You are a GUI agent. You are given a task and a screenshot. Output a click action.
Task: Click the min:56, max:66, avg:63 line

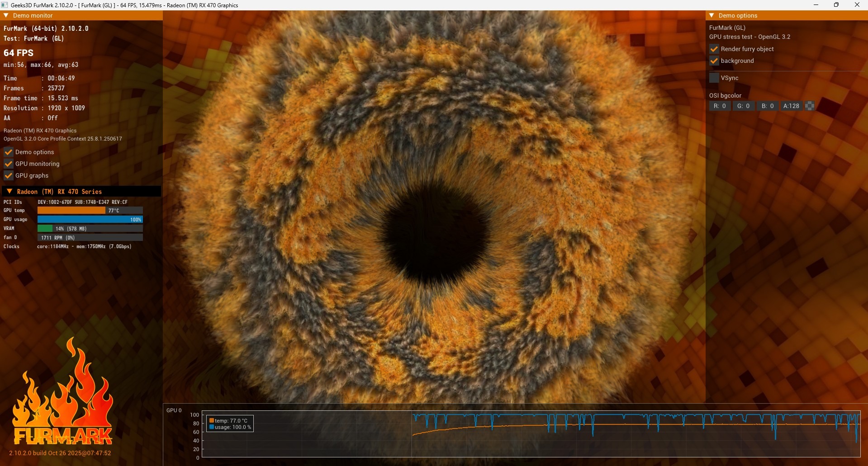(x=41, y=65)
